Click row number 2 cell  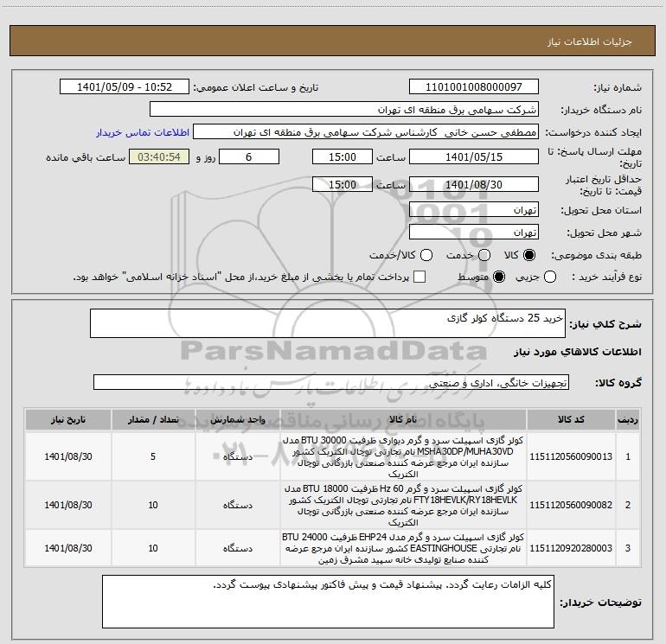click(x=628, y=505)
